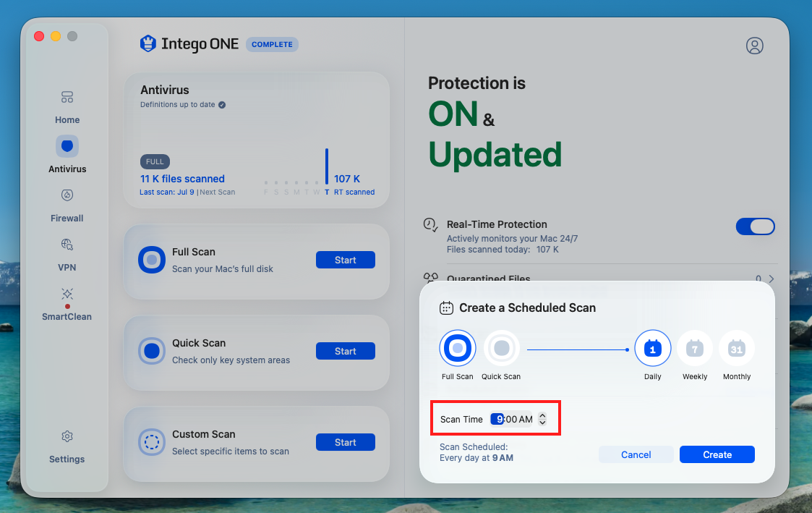Image resolution: width=812 pixels, height=513 pixels.
Task: Click the Intego ONE castle logo
Action: pos(148,44)
